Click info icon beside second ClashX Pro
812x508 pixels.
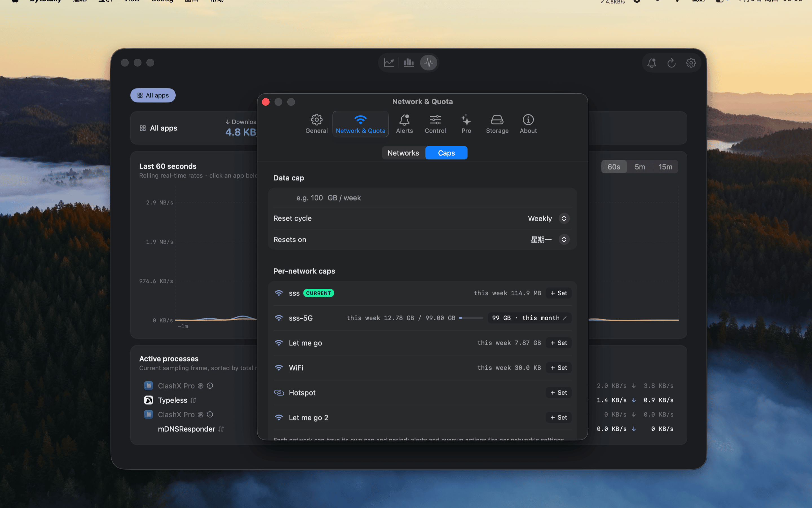[x=210, y=415]
